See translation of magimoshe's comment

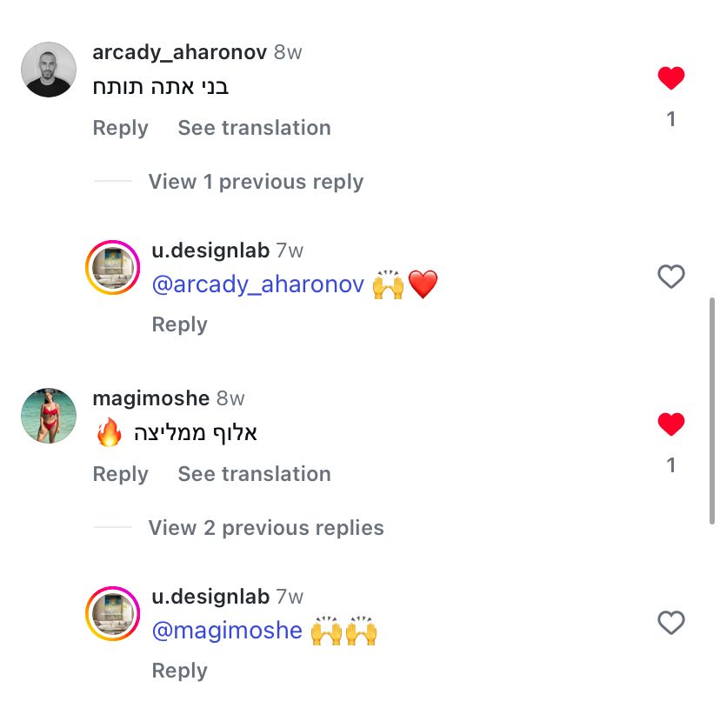[x=254, y=474]
